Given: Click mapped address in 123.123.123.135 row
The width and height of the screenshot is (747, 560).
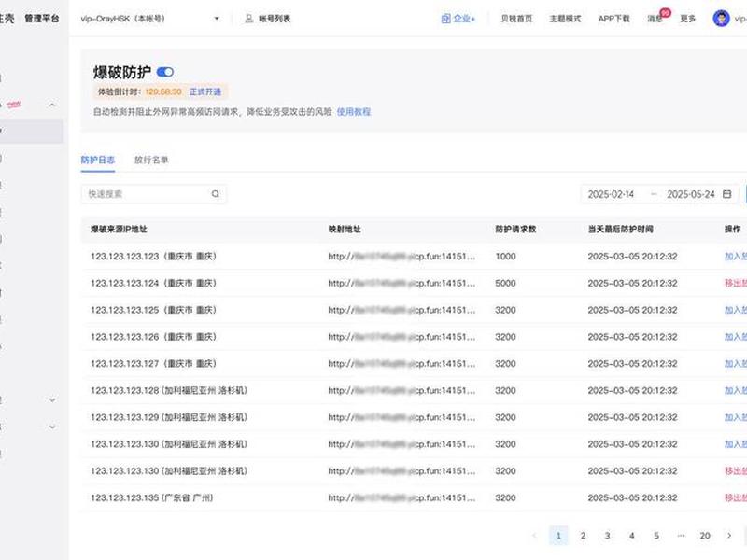Looking at the screenshot, I should 402,497.
